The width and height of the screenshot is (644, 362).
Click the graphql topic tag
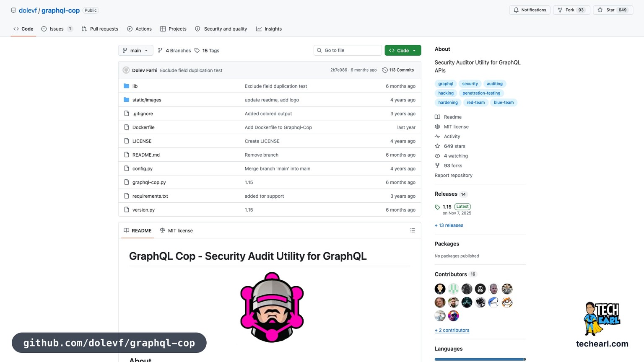coord(446,84)
